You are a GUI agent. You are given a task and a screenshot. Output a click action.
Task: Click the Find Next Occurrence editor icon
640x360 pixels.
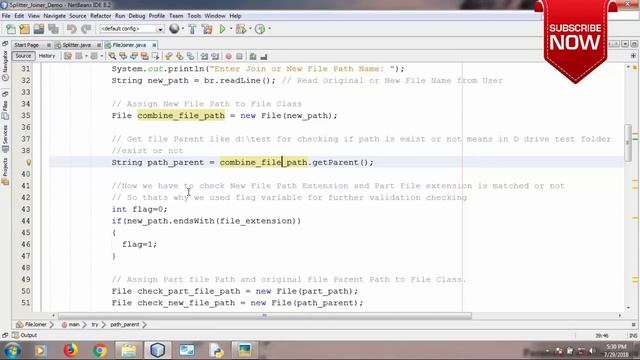click(x=133, y=56)
